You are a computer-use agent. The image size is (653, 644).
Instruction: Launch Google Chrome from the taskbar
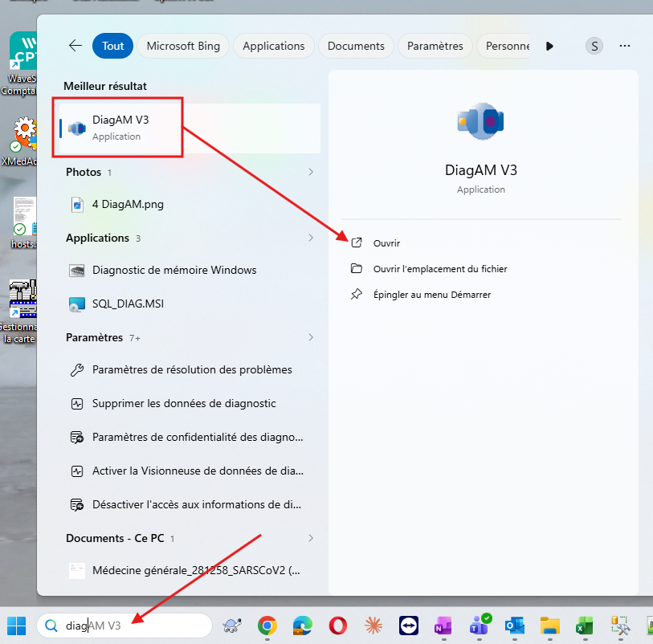[267, 626]
